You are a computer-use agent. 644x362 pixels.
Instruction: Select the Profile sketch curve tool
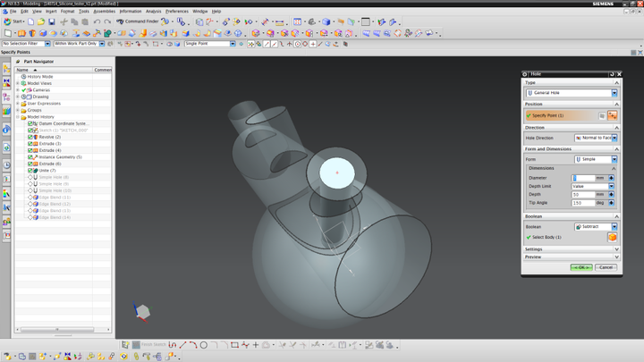click(173, 345)
